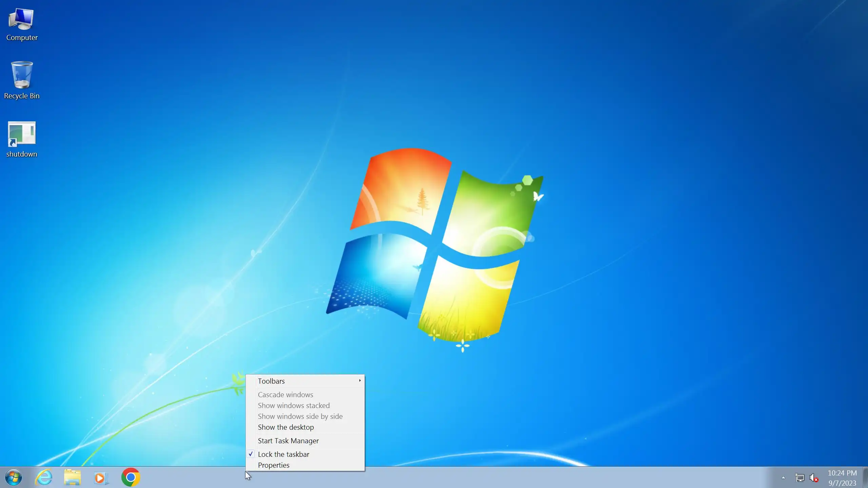Open Google Chrome from taskbar

coord(131,477)
